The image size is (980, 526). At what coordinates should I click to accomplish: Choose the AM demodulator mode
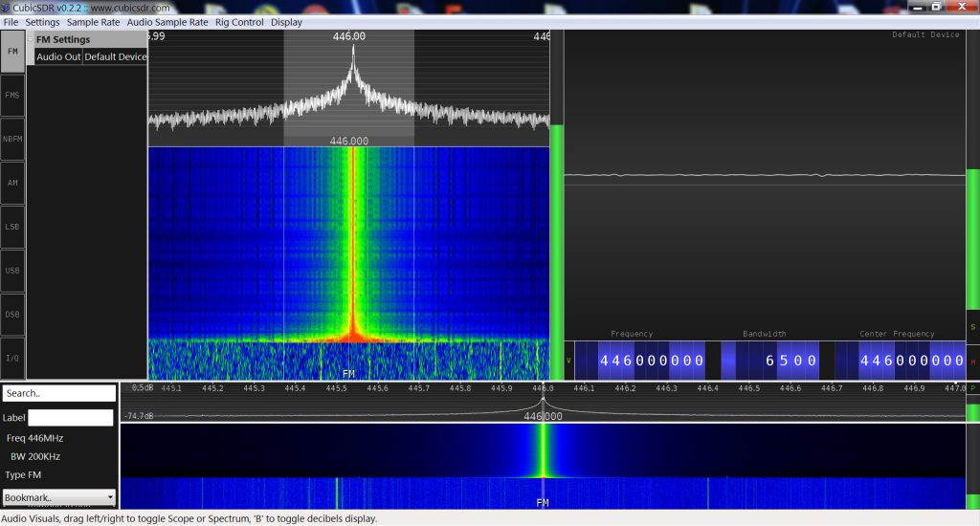pos(12,183)
